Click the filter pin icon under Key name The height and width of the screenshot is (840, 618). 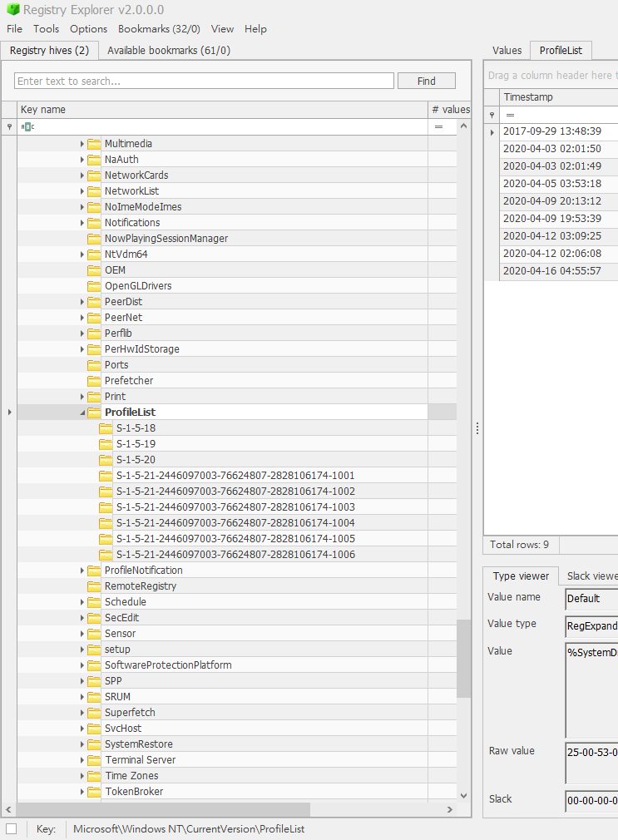pyautogui.click(x=9, y=127)
